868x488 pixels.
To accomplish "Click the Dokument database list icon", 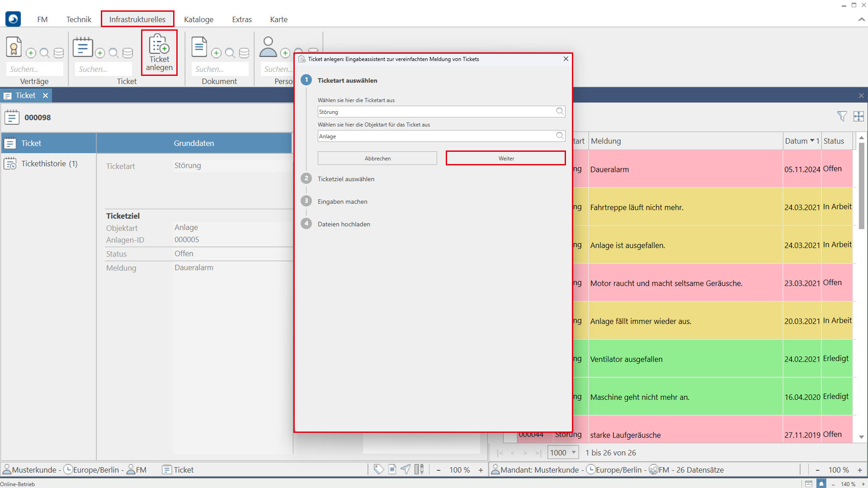I will point(244,53).
